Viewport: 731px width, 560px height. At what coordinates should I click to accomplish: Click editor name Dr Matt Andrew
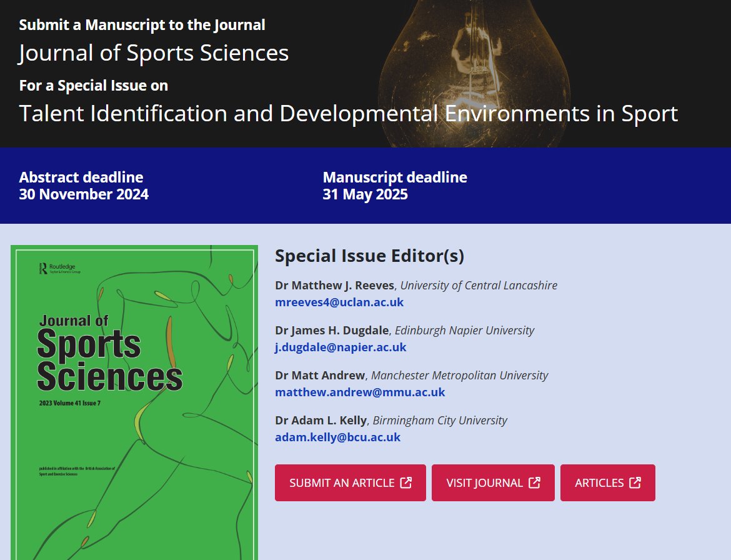[x=320, y=376]
